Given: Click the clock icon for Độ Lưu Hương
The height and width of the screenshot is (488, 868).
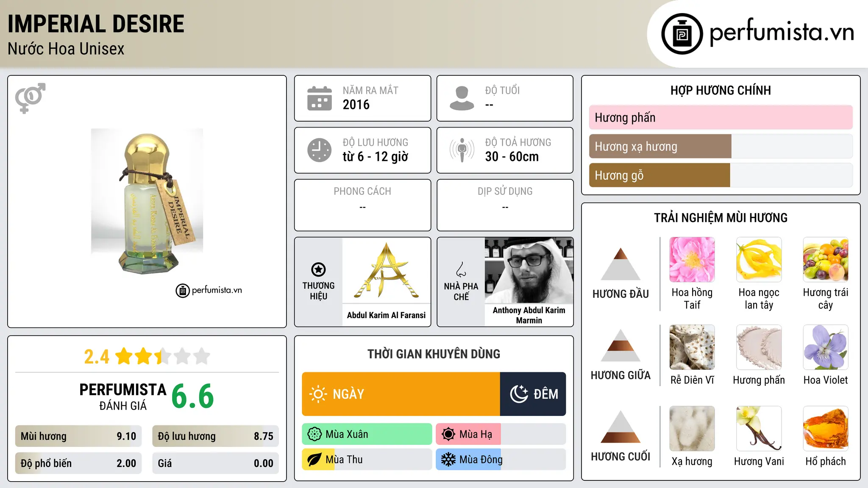Looking at the screenshot, I should pyautogui.click(x=320, y=150).
